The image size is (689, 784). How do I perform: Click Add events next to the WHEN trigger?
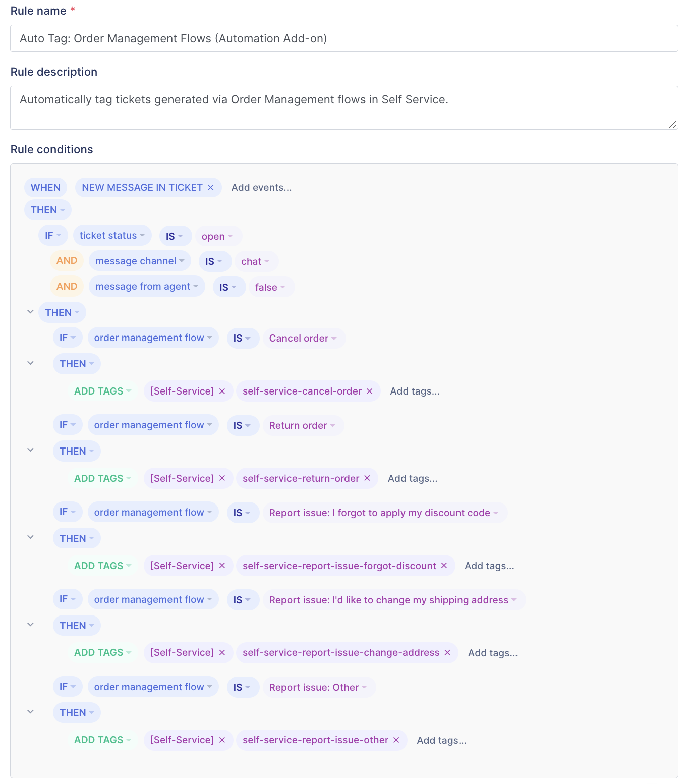pos(261,187)
